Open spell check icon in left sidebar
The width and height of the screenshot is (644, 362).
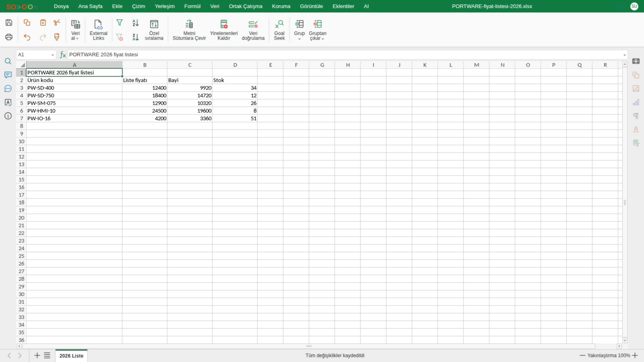[x=8, y=102]
